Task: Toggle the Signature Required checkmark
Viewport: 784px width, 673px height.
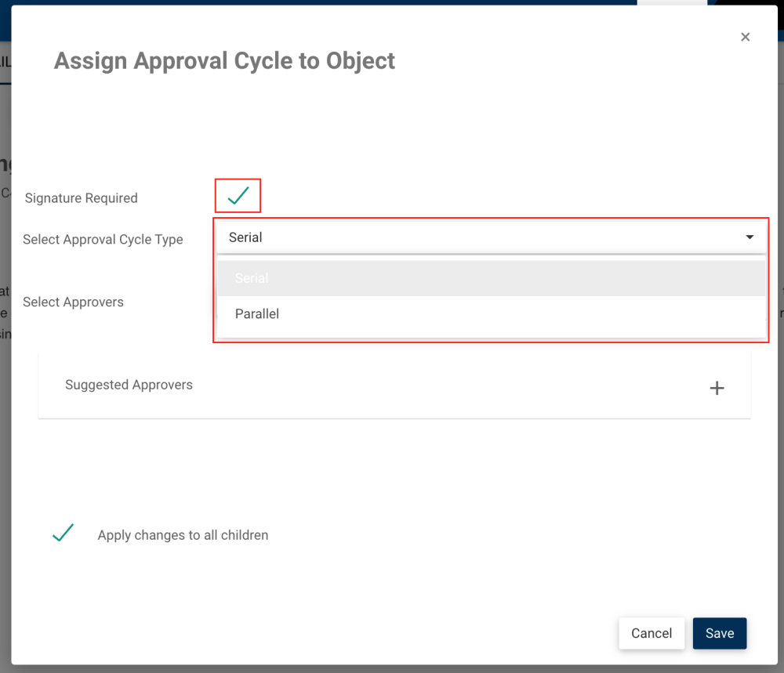Action: tap(238, 196)
